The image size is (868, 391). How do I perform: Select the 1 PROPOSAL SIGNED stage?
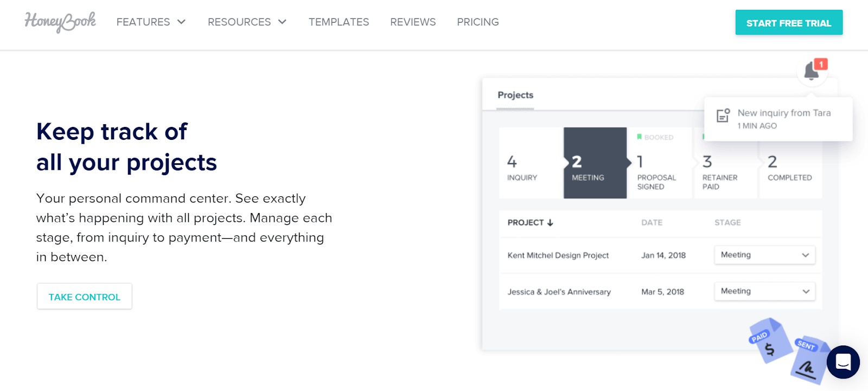coord(660,163)
